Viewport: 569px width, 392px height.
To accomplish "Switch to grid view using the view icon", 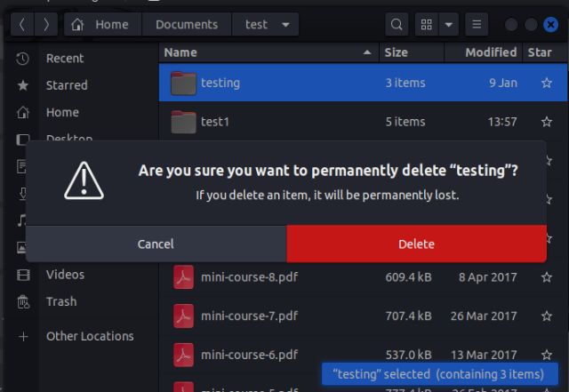I will (x=426, y=25).
